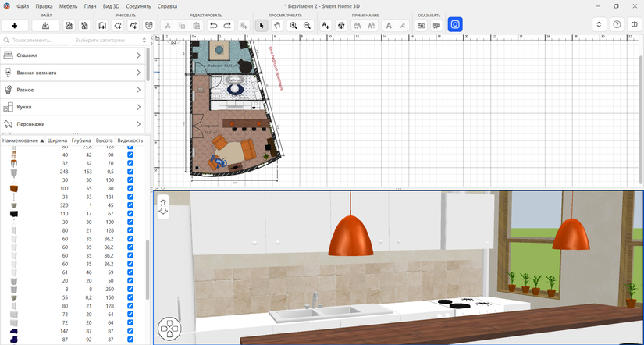Select the create polylines tool
Viewport: 644px width, 345px height.
point(133,26)
